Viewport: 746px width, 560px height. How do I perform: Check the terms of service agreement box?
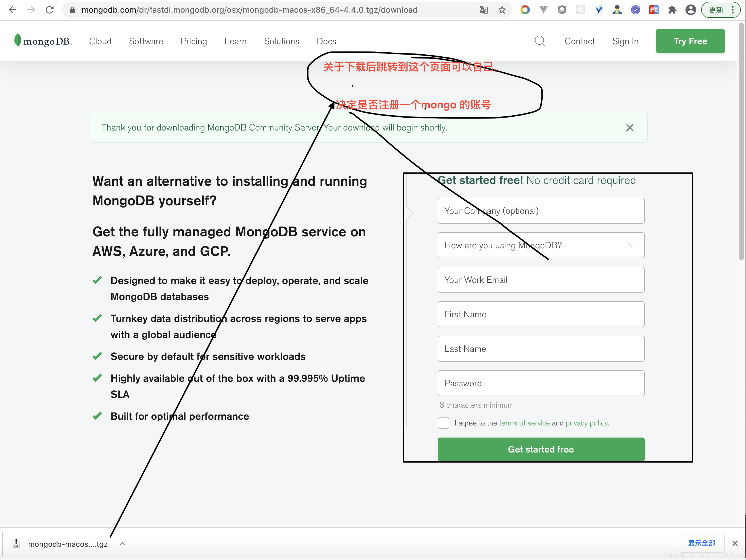(443, 423)
